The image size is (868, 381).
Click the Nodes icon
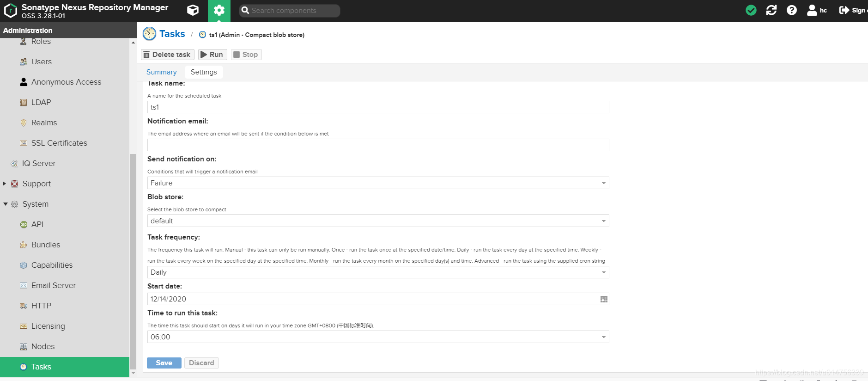click(24, 347)
